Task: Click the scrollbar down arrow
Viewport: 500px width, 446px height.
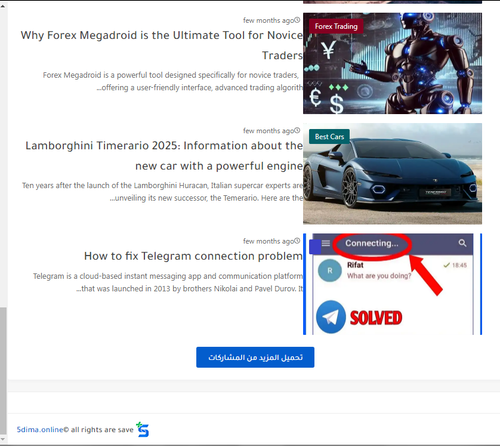Action: click(x=3, y=439)
